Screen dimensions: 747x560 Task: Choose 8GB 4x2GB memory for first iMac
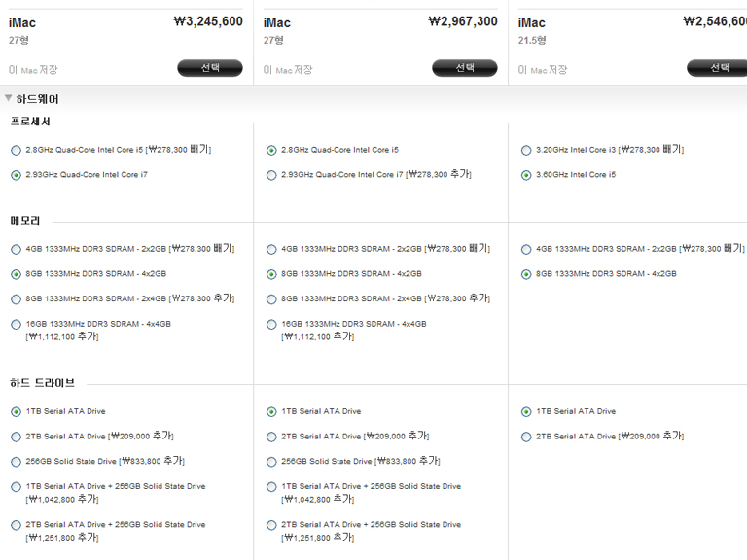[16, 274]
